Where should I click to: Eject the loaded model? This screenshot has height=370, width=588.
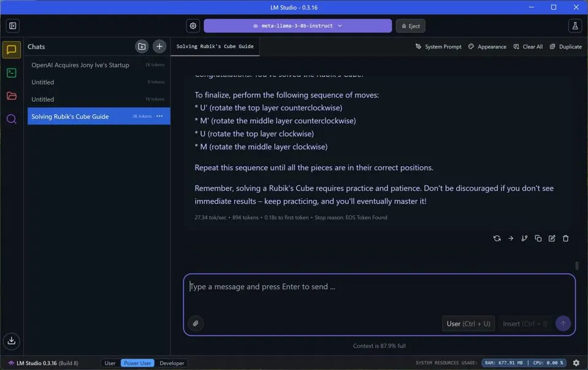click(410, 26)
